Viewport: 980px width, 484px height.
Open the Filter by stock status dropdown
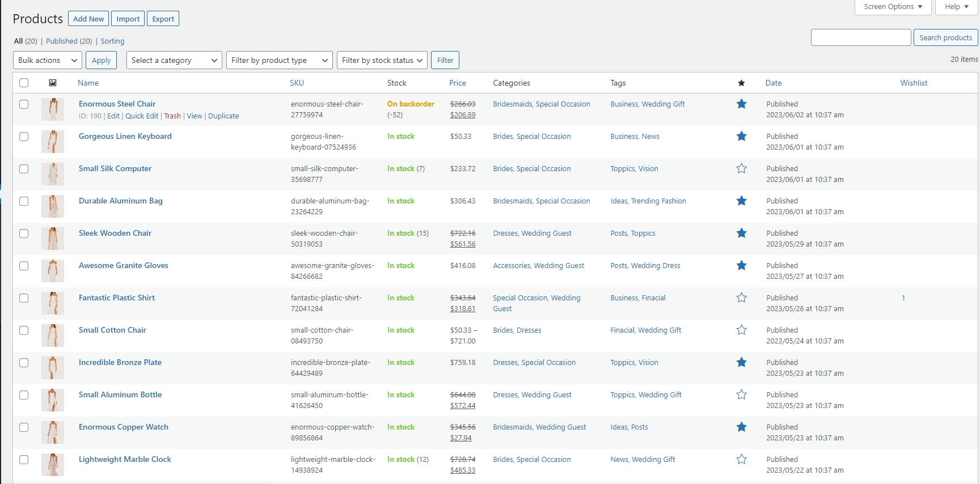click(382, 61)
